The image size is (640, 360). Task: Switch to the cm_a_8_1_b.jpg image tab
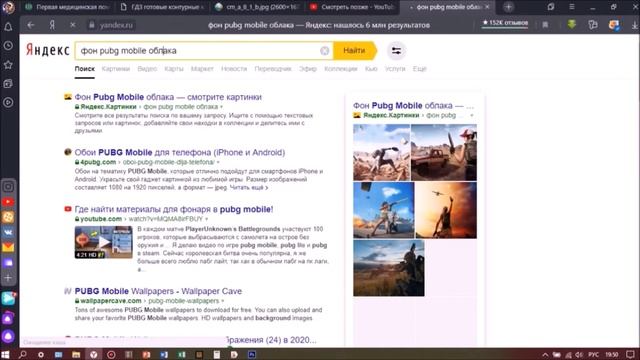pyautogui.click(x=258, y=7)
